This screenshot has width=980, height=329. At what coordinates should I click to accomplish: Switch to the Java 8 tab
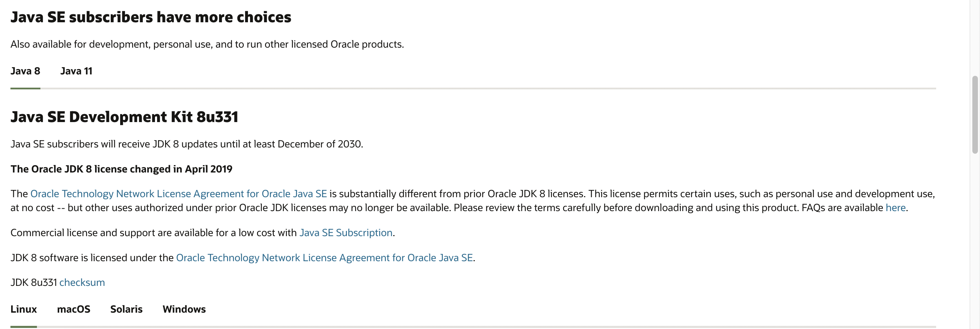tap(25, 71)
